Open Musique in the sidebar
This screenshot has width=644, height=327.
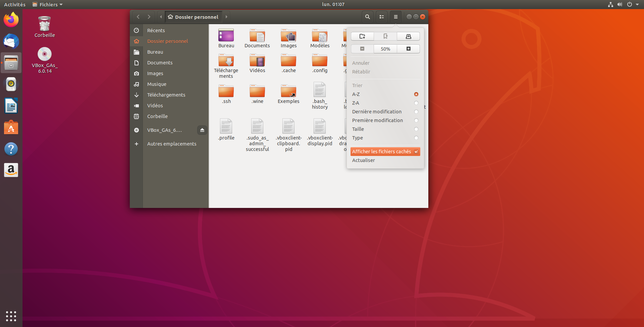[x=169, y=84]
